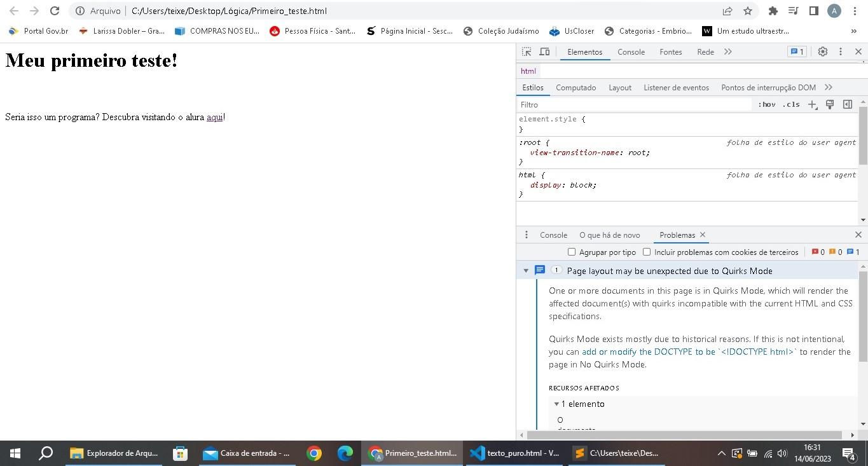The height and width of the screenshot is (466, 868).
Task: Open the drawer three-dot menu beside Console
Action: (526, 235)
